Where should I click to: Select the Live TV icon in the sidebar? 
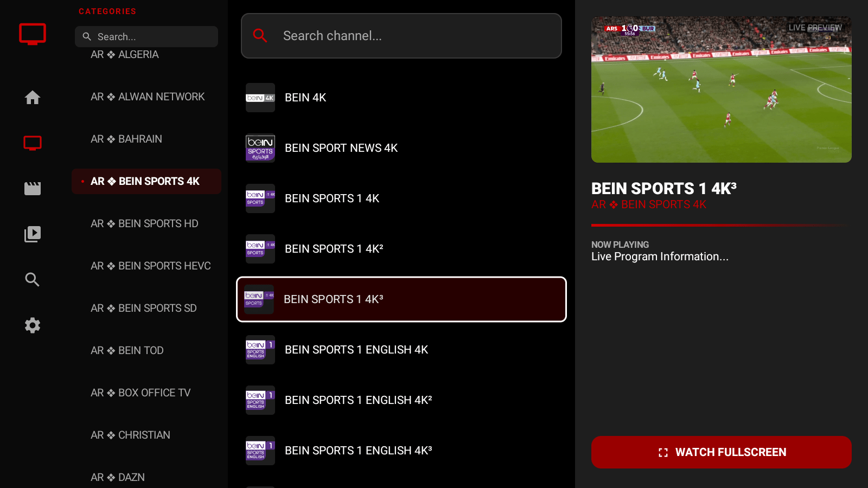[x=33, y=143]
